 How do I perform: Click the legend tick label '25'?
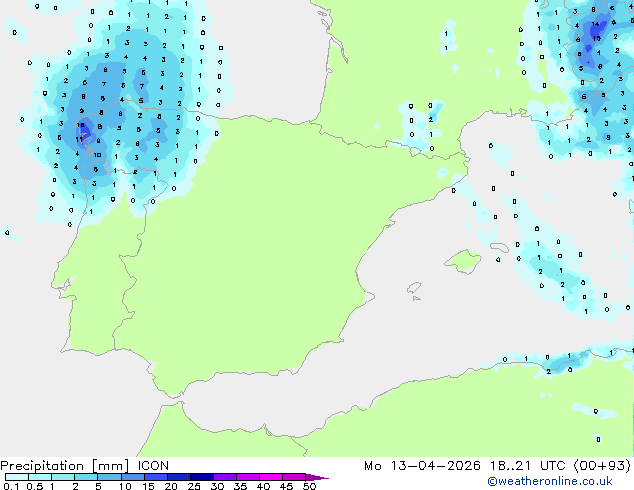coord(194,486)
